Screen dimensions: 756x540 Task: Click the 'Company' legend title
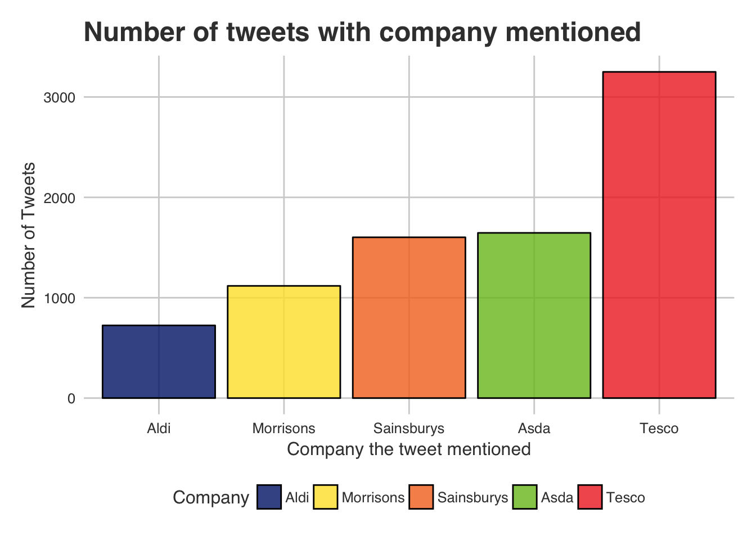(211, 498)
